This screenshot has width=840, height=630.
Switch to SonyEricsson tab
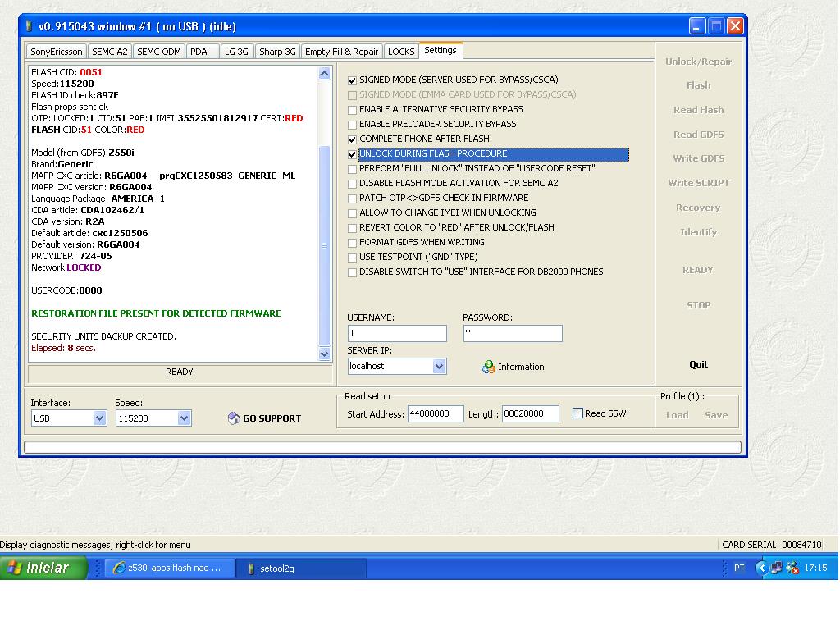[x=57, y=52]
